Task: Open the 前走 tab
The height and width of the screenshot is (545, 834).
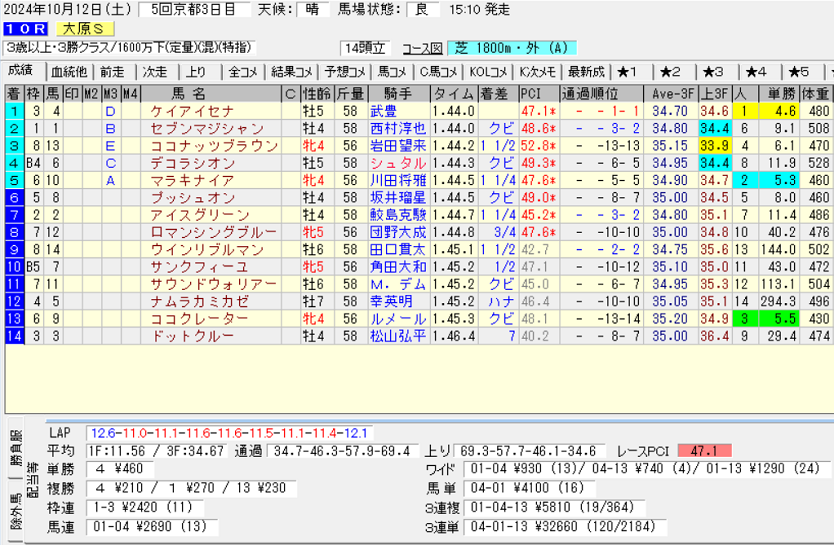Action: pyautogui.click(x=112, y=71)
